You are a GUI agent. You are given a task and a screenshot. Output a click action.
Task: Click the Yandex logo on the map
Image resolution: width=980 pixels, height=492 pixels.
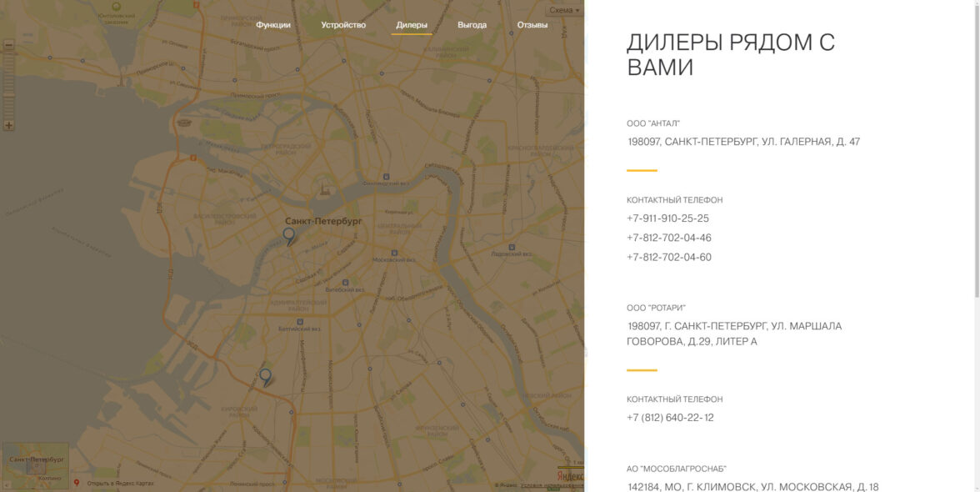[x=570, y=476]
